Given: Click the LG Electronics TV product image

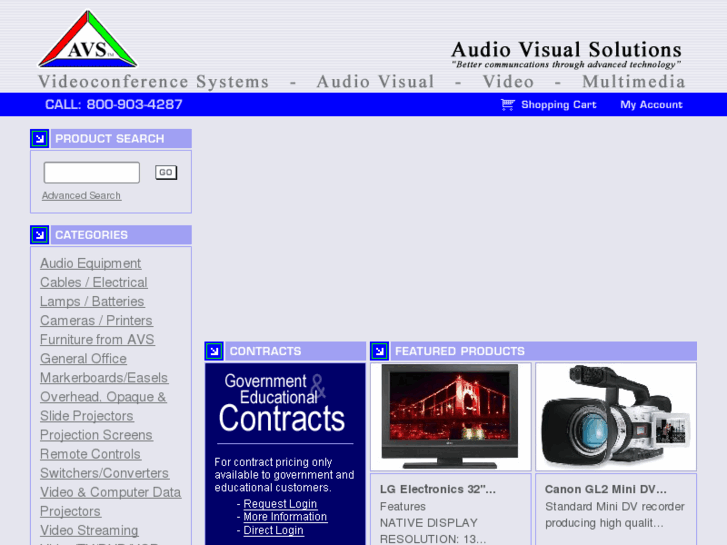Looking at the screenshot, I should 450,417.
